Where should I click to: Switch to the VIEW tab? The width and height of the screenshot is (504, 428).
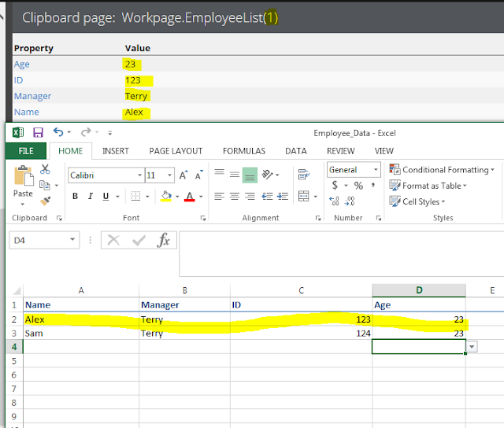384,151
